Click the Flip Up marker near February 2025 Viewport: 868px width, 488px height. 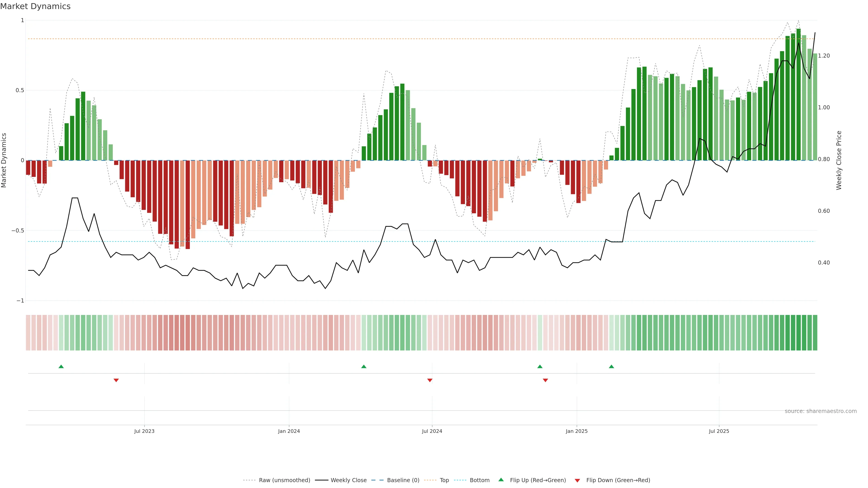pos(611,366)
